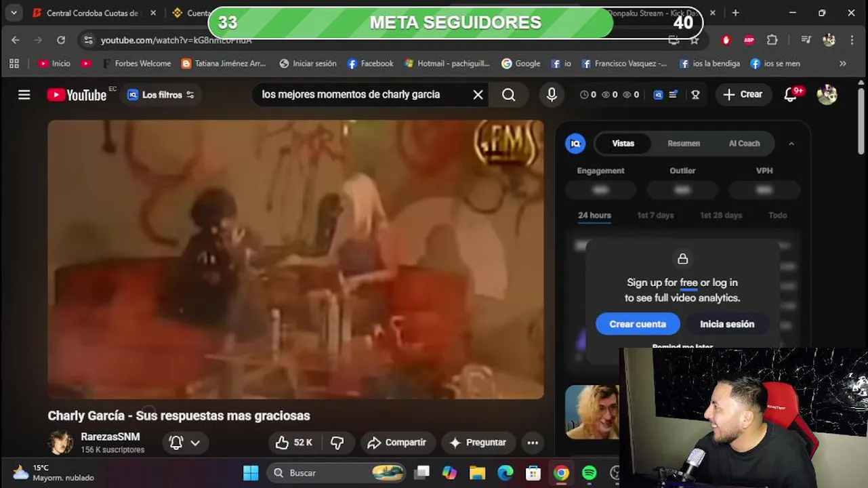This screenshot has height=488, width=868.
Task: Go to the YouTube home logo
Action: coord(77,95)
